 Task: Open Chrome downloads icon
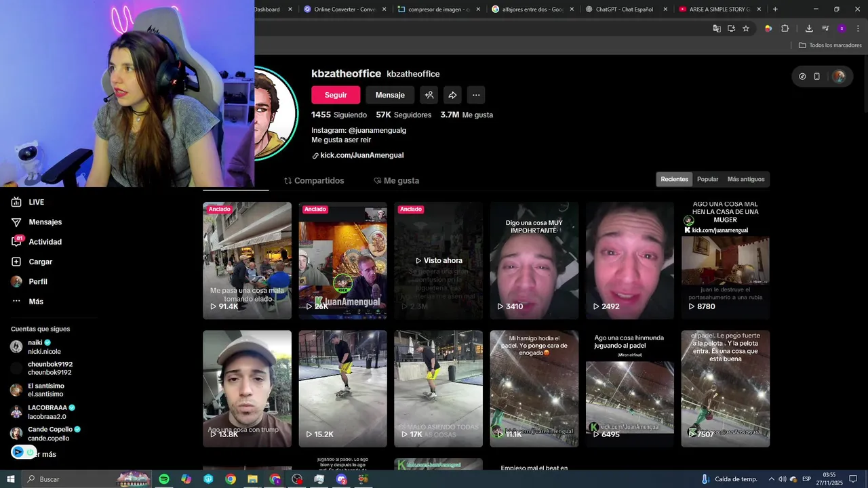[809, 28]
